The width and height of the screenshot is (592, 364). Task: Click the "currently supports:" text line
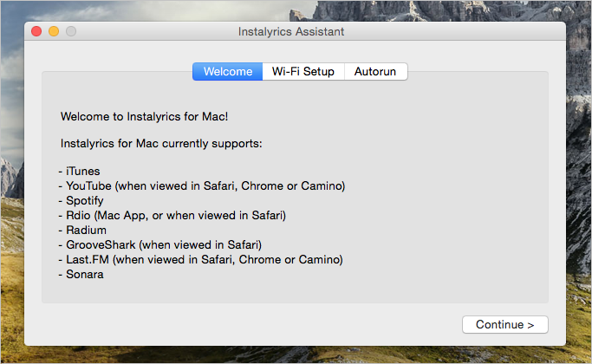tap(161, 144)
